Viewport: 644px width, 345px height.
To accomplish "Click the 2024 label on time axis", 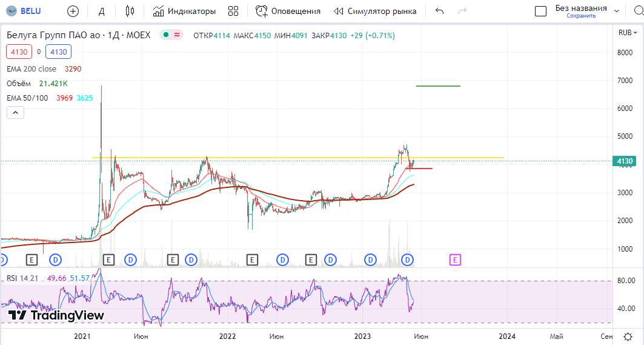I will point(507,337).
